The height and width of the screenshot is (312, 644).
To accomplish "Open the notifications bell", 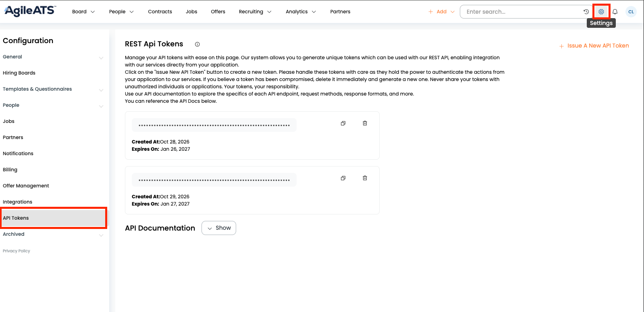I will pos(615,12).
